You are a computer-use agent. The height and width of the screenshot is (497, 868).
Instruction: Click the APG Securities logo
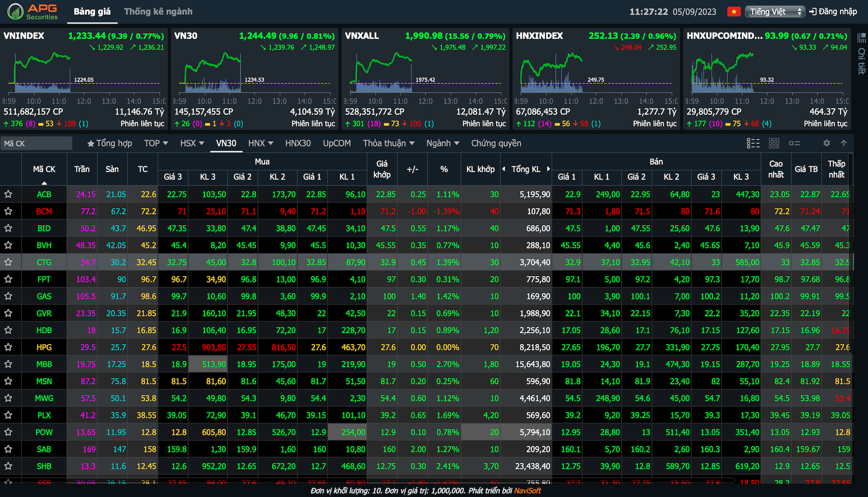[33, 12]
